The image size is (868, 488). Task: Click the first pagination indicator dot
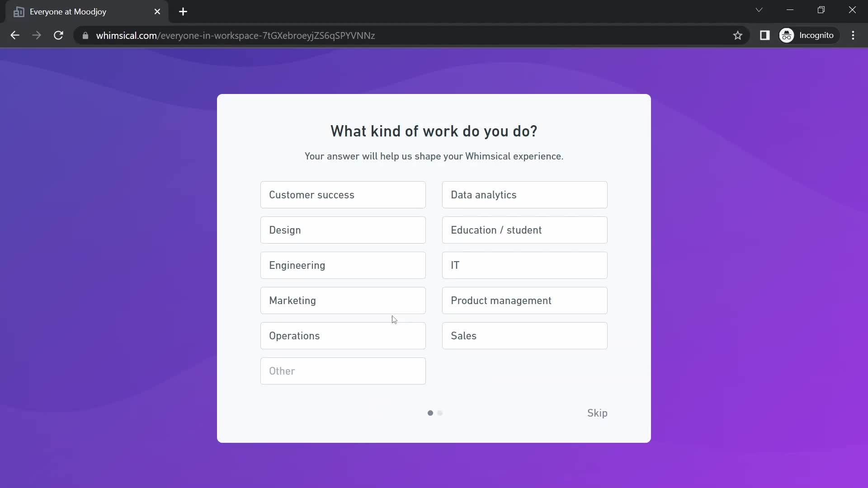coord(430,413)
